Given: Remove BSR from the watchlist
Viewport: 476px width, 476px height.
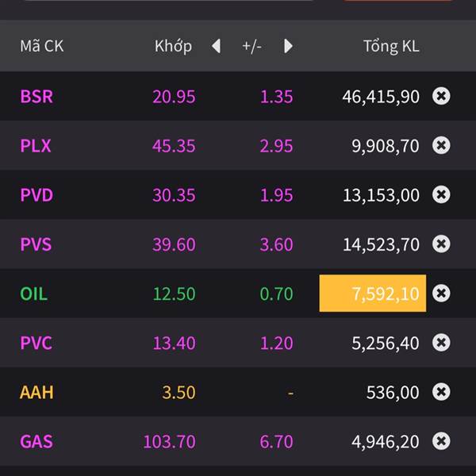Looking at the screenshot, I should [441, 96].
